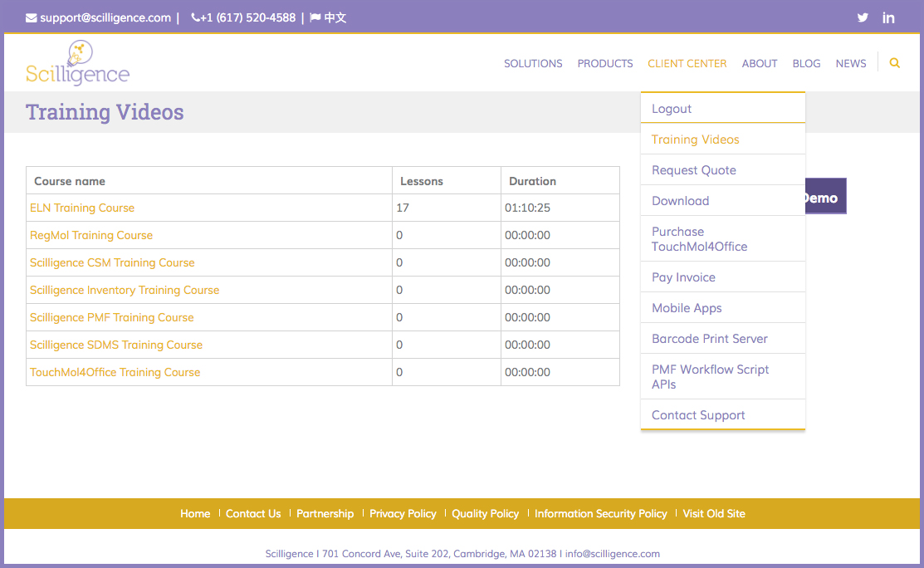This screenshot has height=568, width=924.
Task: Select Training Videos in the dropdown
Action: pyautogui.click(x=723, y=139)
